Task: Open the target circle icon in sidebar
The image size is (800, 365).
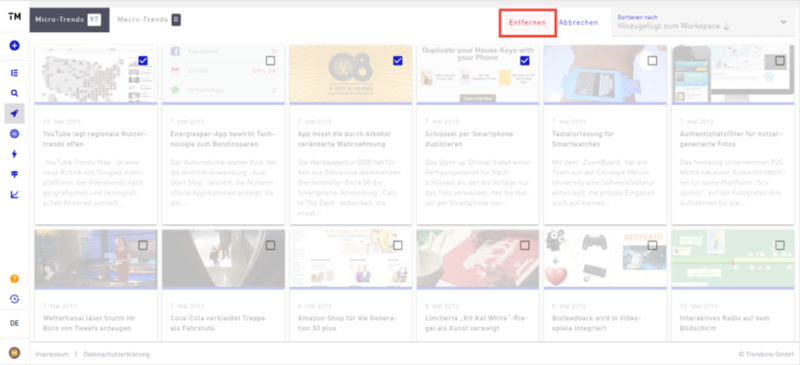Action: click(x=14, y=134)
